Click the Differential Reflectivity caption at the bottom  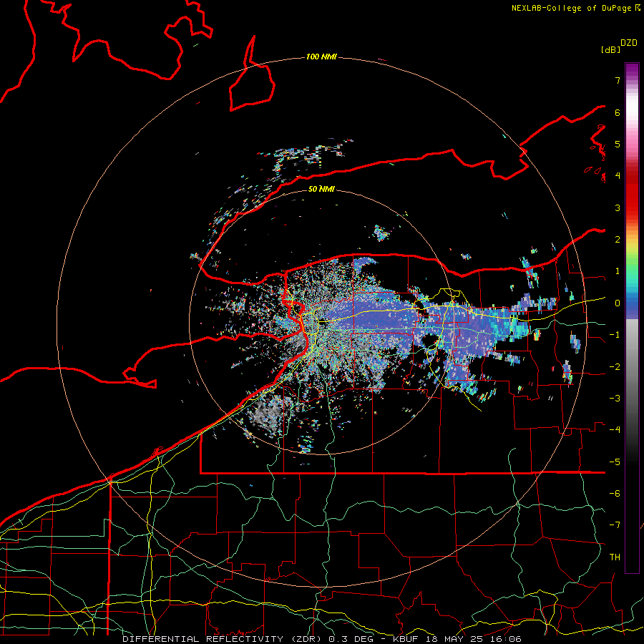(x=322, y=639)
